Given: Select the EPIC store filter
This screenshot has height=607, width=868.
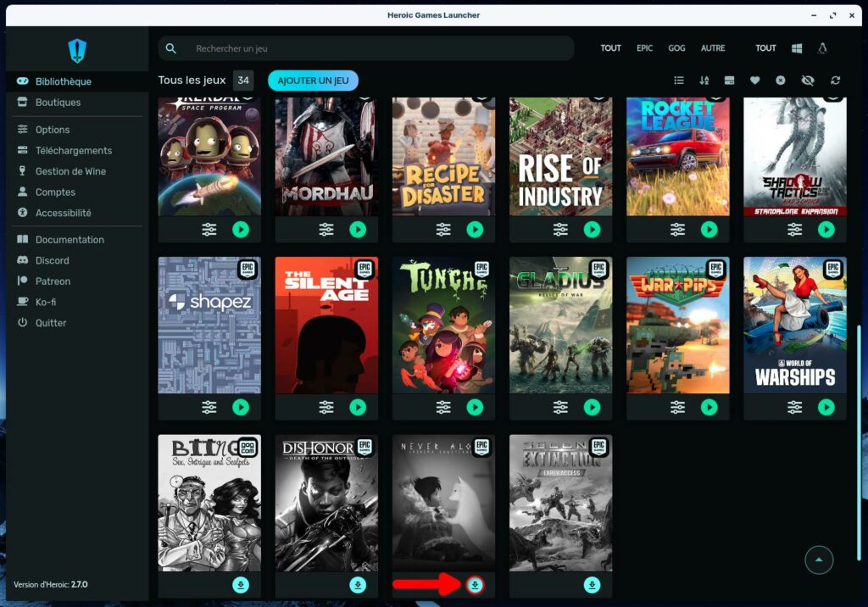Looking at the screenshot, I should [x=645, y=48].
